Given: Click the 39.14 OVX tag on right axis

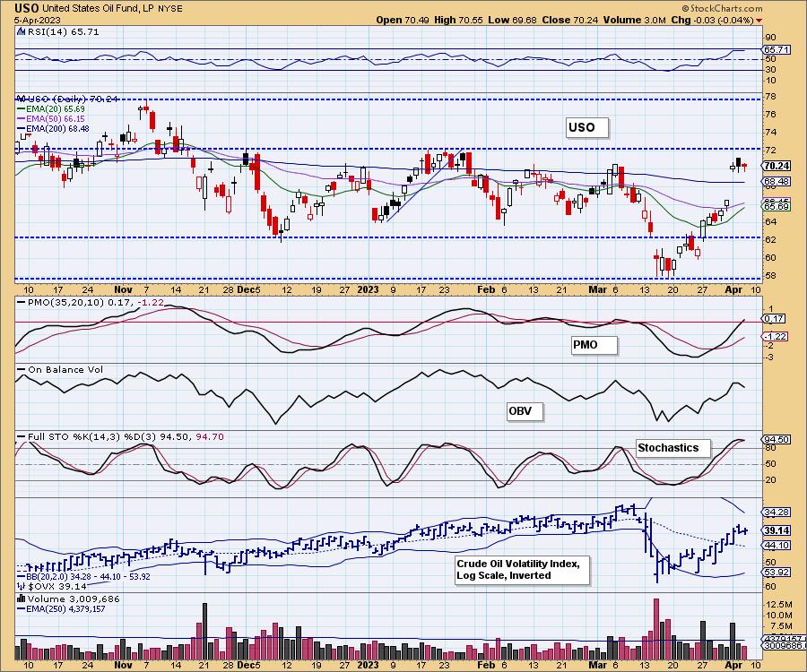Looking at the screenshot, I should (x=777, y=530).
